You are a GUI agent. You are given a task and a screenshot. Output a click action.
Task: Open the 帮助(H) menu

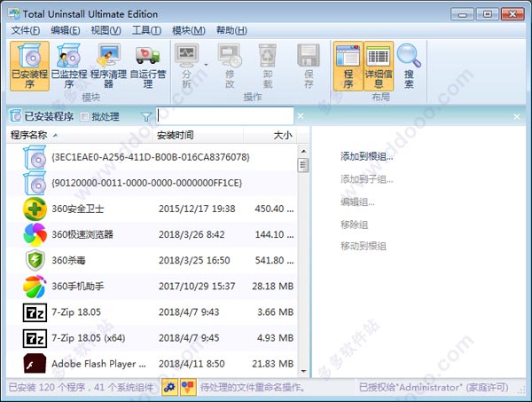[231, 30]
